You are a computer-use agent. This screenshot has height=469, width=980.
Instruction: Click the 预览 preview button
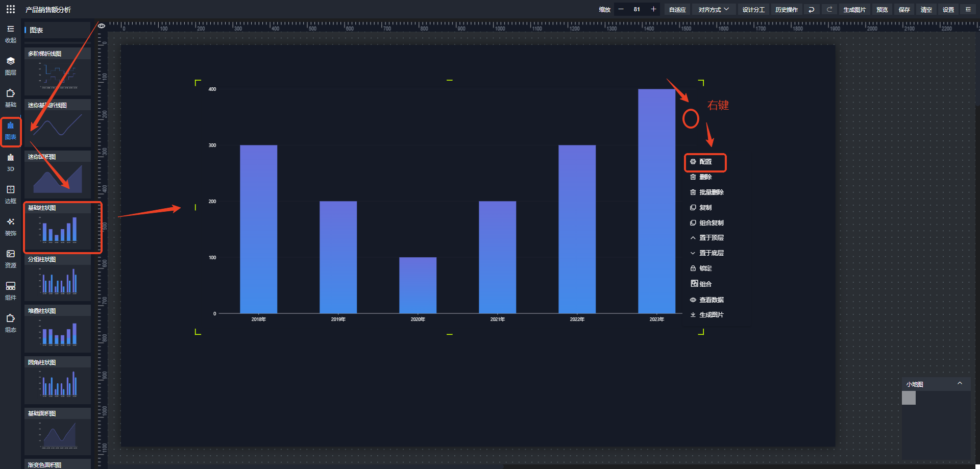pos(882,10)
